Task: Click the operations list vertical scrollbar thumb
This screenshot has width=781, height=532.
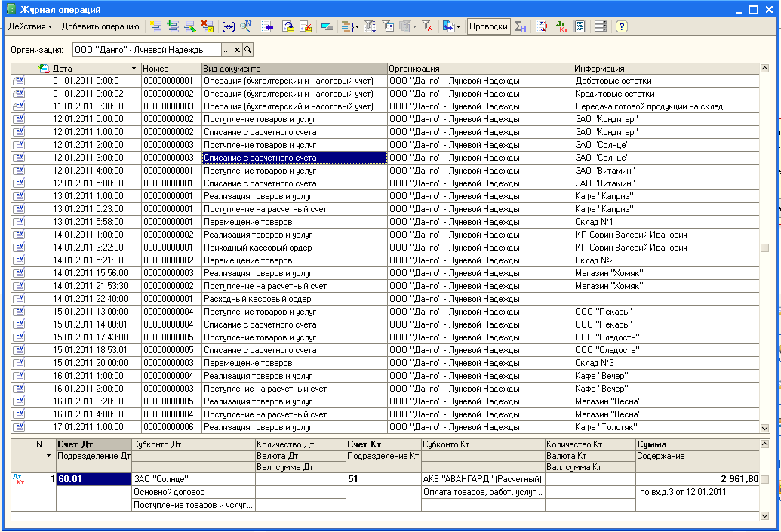Action: coord(765,248)
